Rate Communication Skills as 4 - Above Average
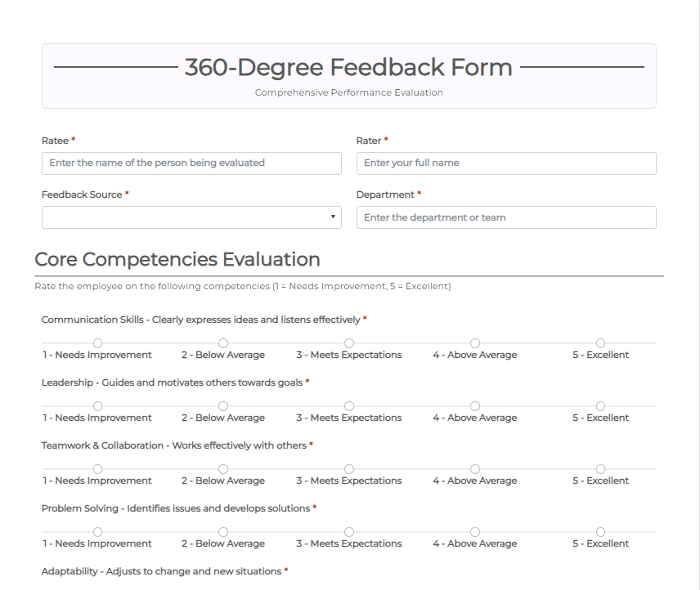 tap(475, 343)
